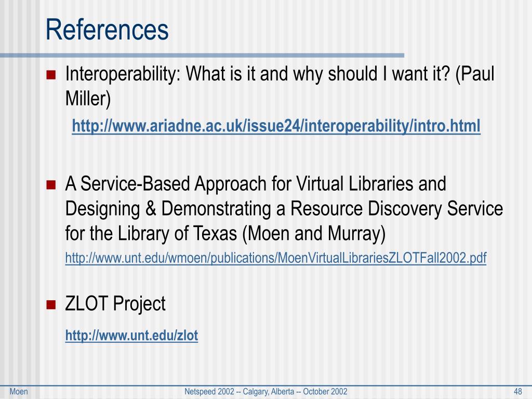Screen dimensions: 532x399
Task: Open the ariadne.ac.uk interoperability intro link
Action: coord(276,126)
